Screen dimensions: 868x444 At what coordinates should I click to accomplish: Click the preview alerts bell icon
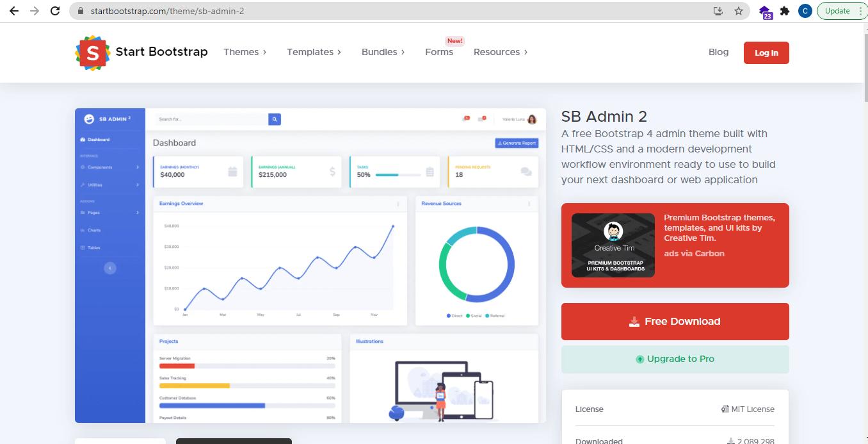(x=466, y=119)
